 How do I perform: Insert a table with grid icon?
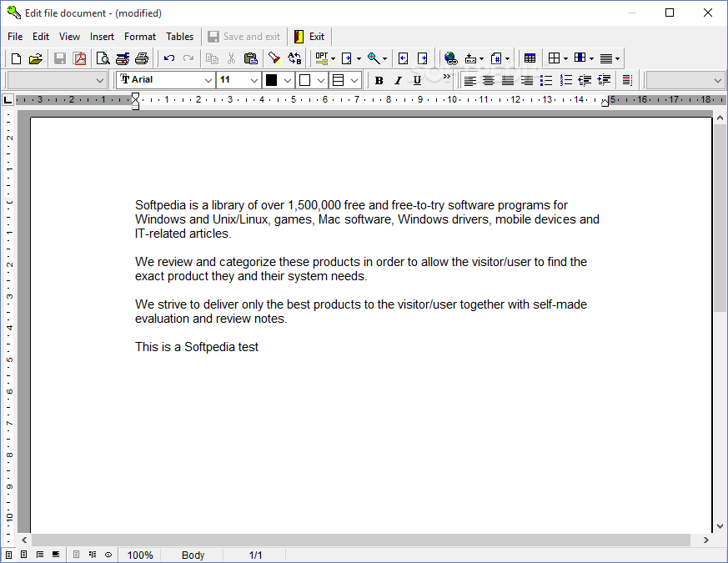[530, 58]
